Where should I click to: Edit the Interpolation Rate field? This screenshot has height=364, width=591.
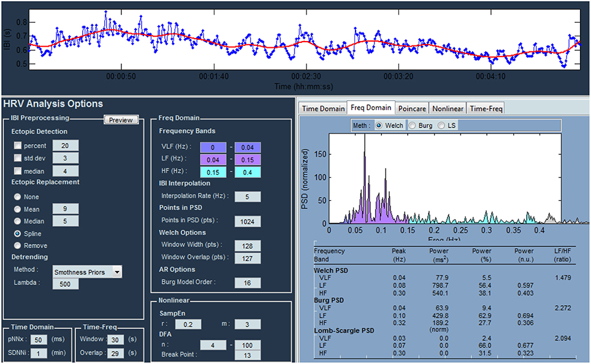pos(247,197)
